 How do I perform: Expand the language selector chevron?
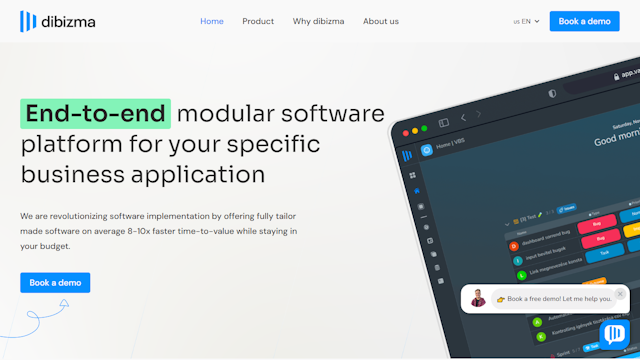pos(537,21)
